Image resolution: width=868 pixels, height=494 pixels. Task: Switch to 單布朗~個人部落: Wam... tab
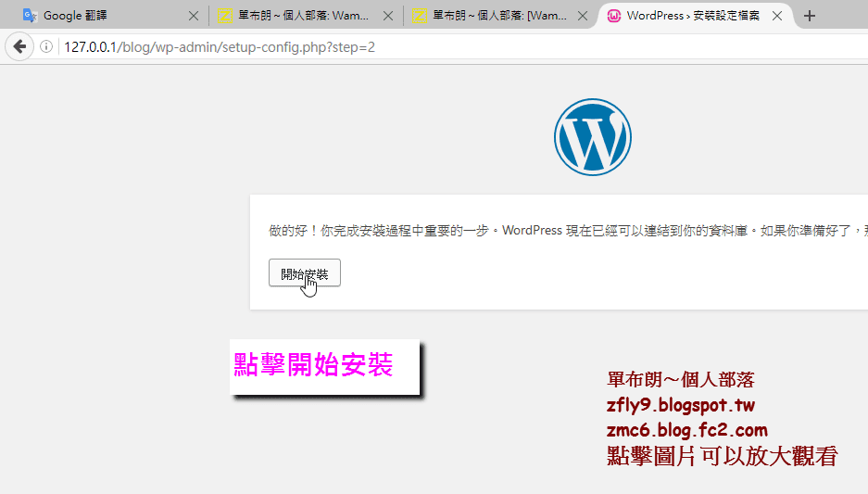304,16
